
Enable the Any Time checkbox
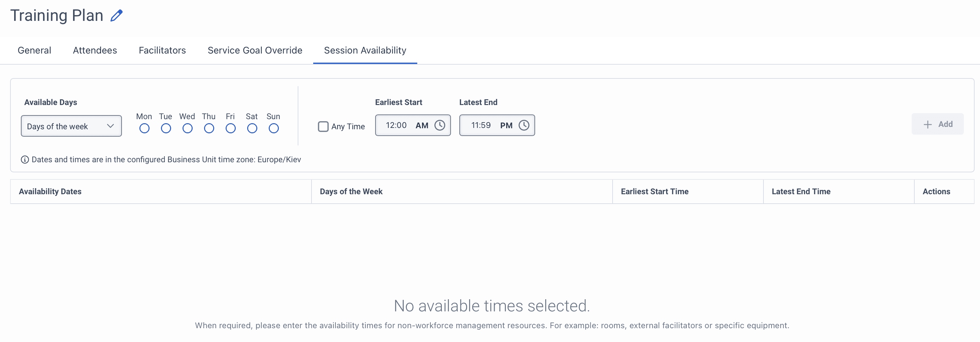pos(323,126)
